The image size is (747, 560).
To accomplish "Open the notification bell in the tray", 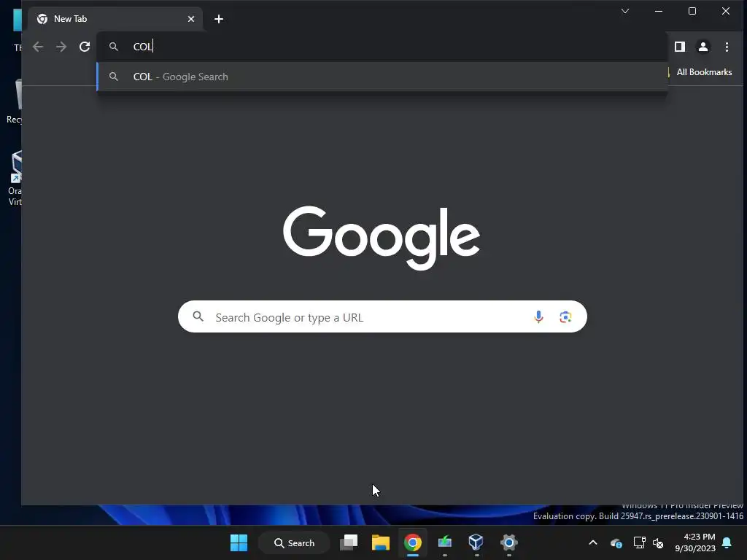I will [727, 542].
